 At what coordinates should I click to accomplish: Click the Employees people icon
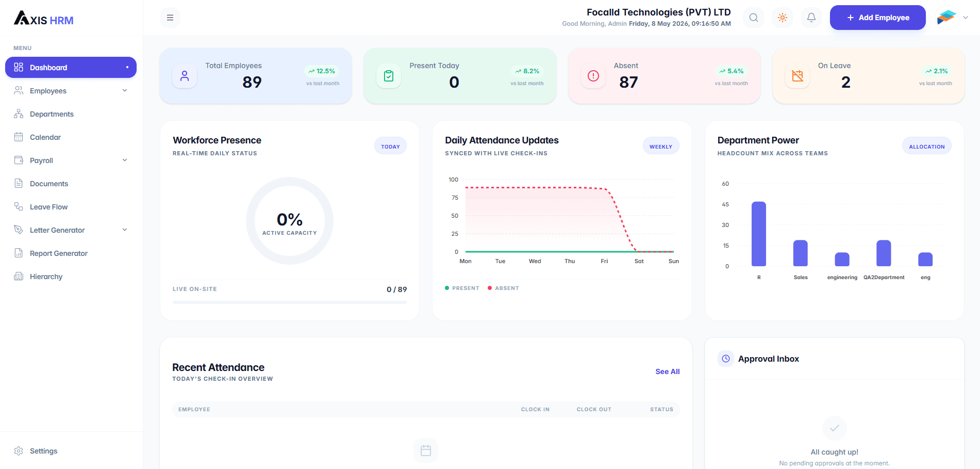19,90
